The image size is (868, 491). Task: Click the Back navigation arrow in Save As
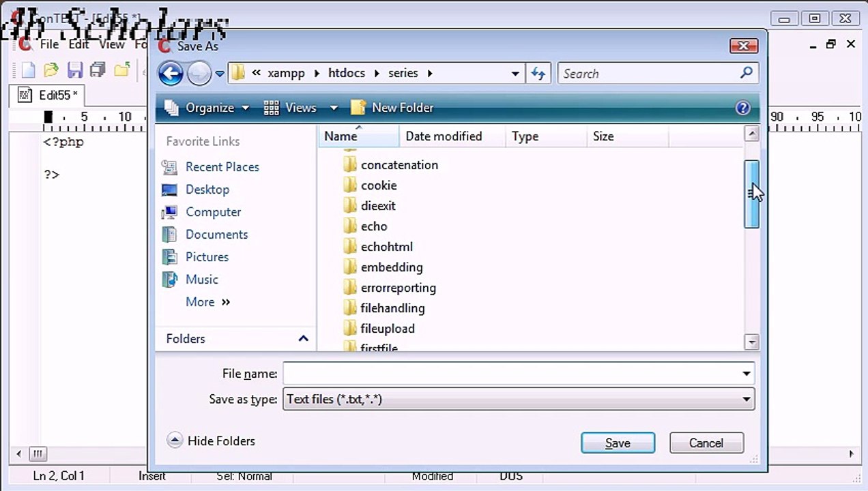click(171, 74)
